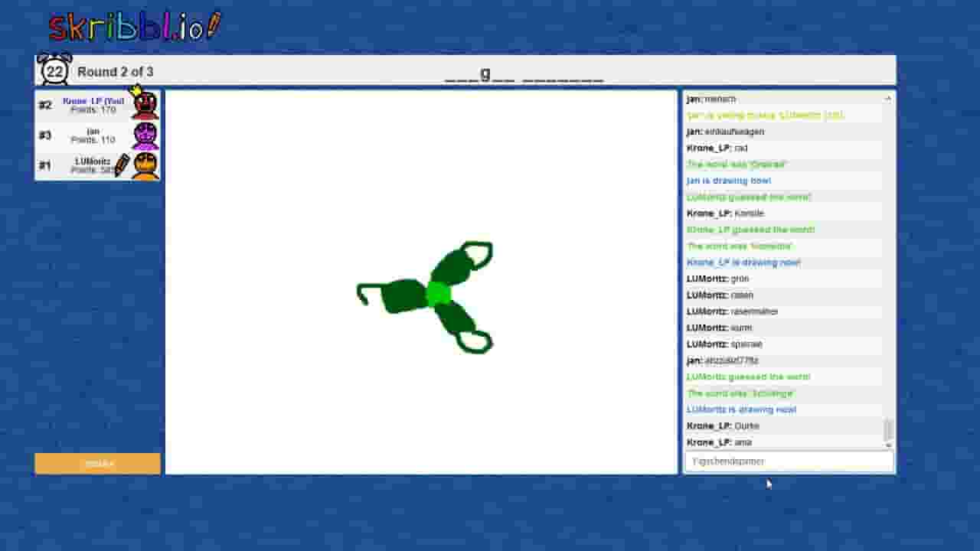Image resolution: width=980 pixels, height=551 pixels.
Task: Click the chat scrollbar thumb
Action: (888, 429)
